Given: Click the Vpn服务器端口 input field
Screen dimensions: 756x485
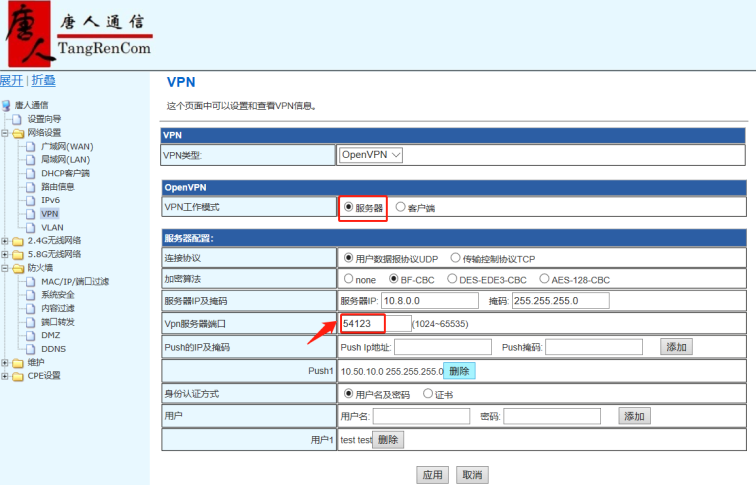Looking at the screenshot, I should [375, 324].
